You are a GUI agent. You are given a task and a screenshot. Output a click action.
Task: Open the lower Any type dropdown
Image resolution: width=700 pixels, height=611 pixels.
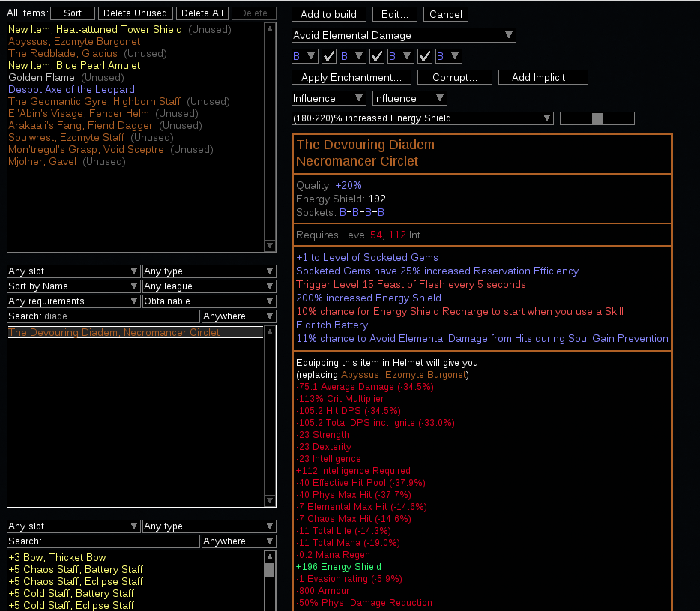pyautogui.click(x=209, y=526)
